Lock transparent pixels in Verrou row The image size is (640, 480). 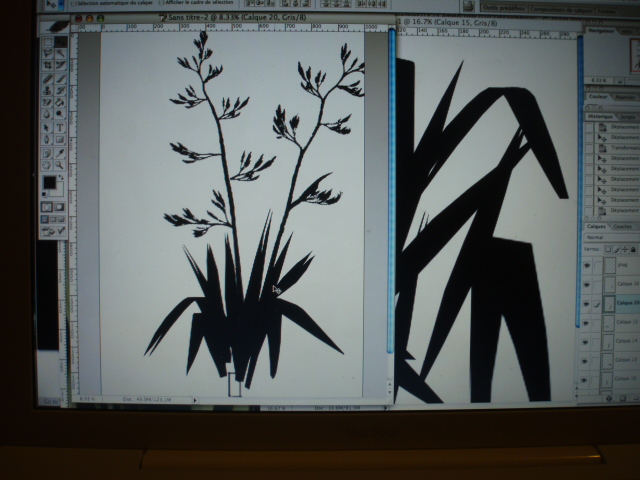[608, 249]
